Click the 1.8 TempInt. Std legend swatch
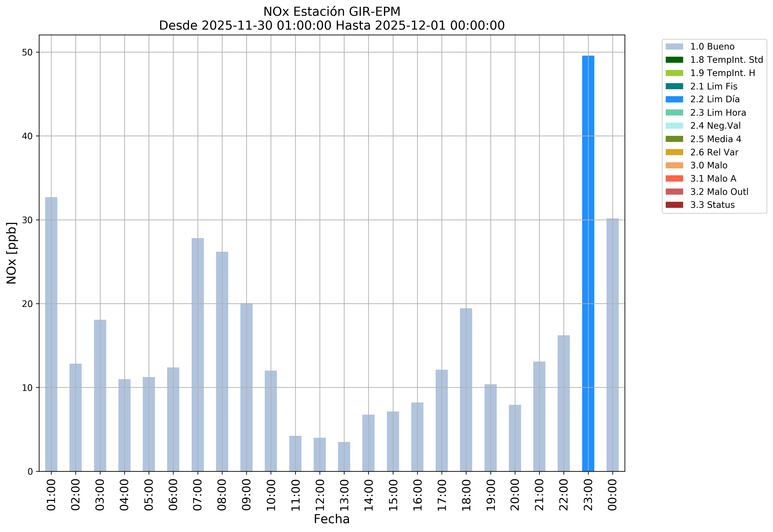 [674, 60]
